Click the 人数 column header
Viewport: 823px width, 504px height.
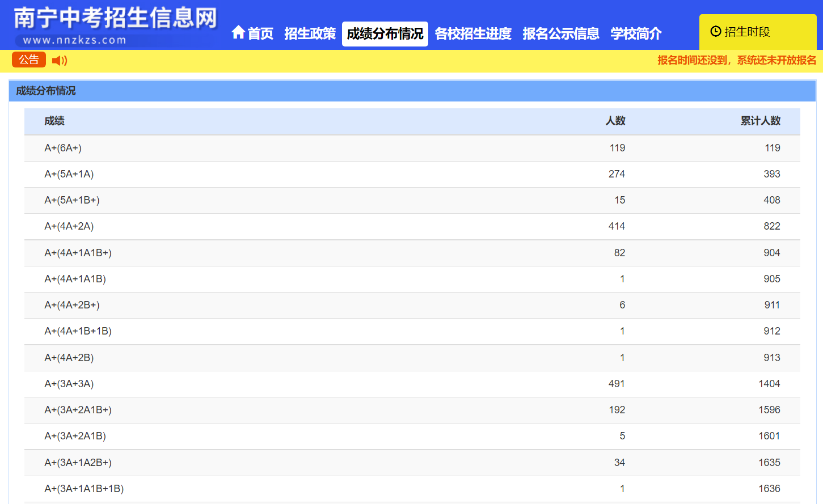pos(615,121)
